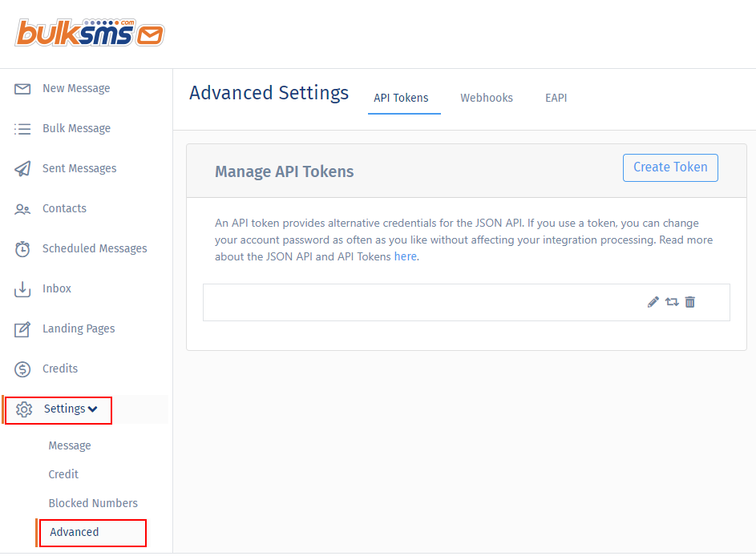Select the API Tokens tab
This screenshot has width=756, height=556.
(401, 98)
